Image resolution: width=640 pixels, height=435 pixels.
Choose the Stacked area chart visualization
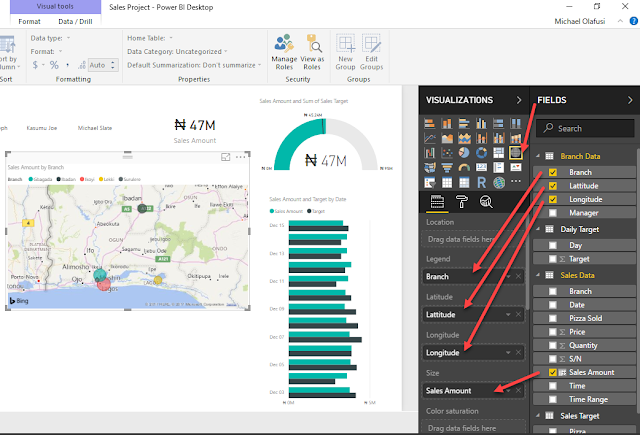pyautogui.click(x=464, y=138)
